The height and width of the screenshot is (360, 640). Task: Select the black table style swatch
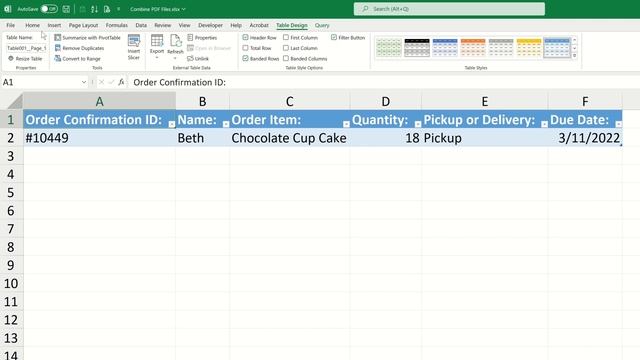[417, 47]
